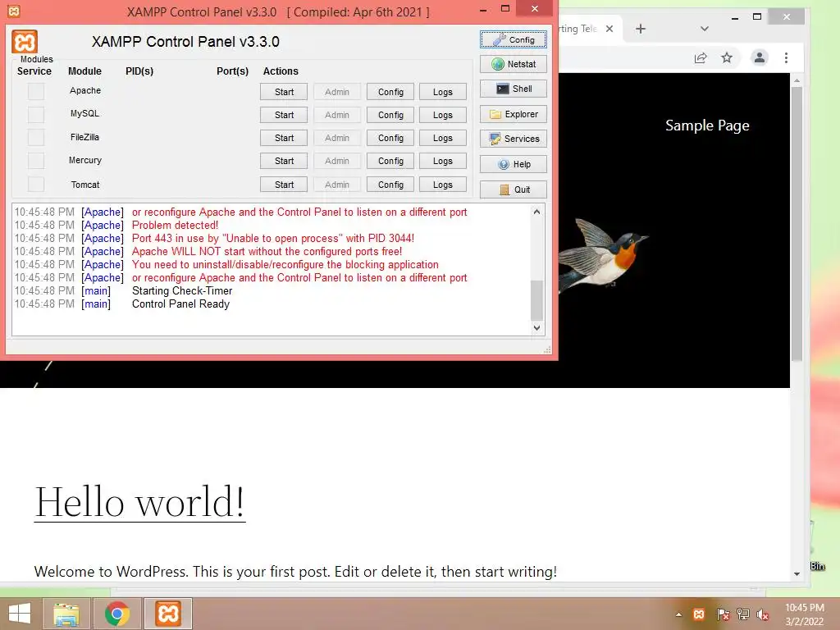Image resolution: width=840 pixels, height=630 pixels.
Task: Open FileZilla Logs button
Action: tap(442, 138)
